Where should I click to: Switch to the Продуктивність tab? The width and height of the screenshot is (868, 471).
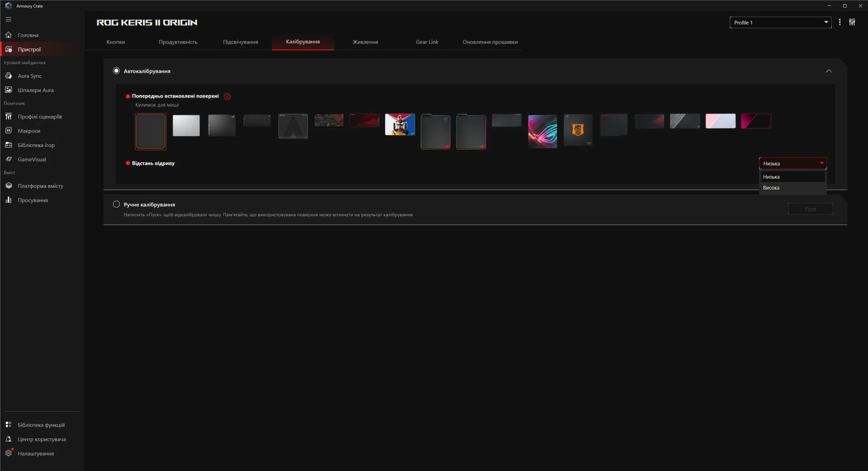point(178,42)
